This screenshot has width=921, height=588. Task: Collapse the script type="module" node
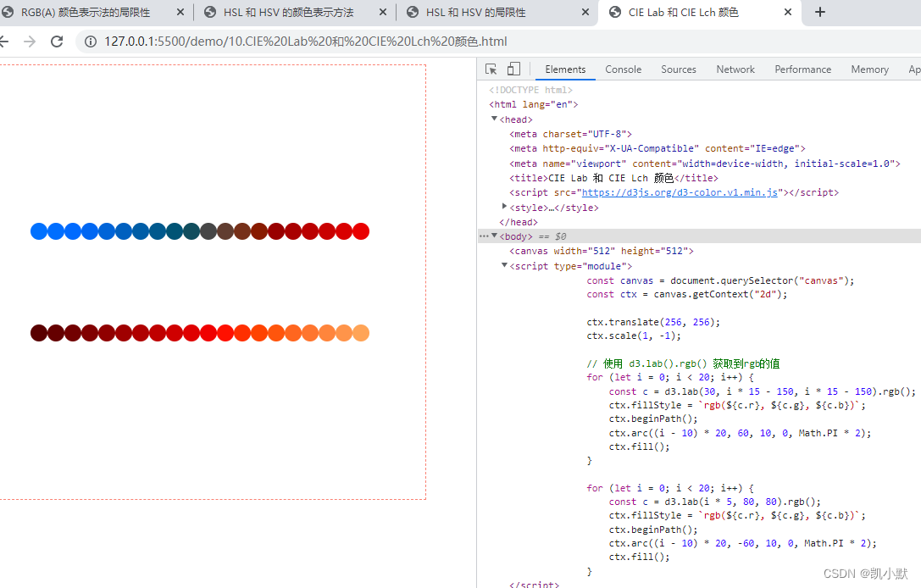click(504, 265)
